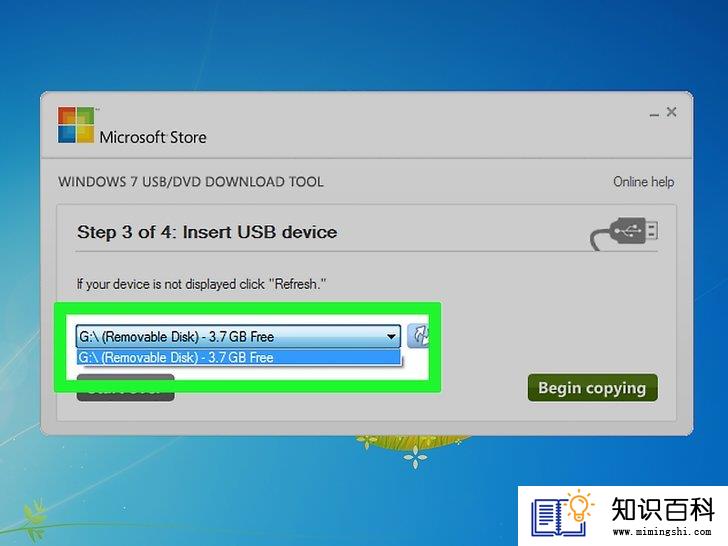Refresh the USB device list
Viewport: 728px width, 546px height.
(418, 336)
